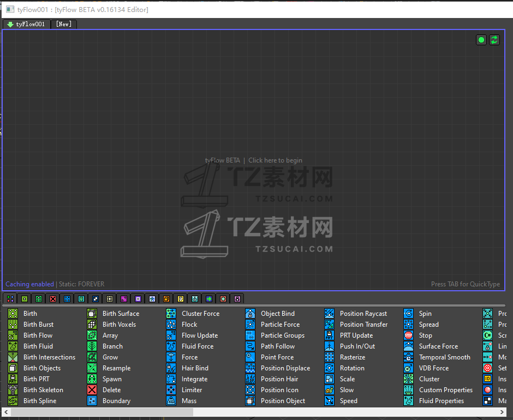Click the operator list scroll left arrow
Screen dimensions: 513x420
click(6, 412)
